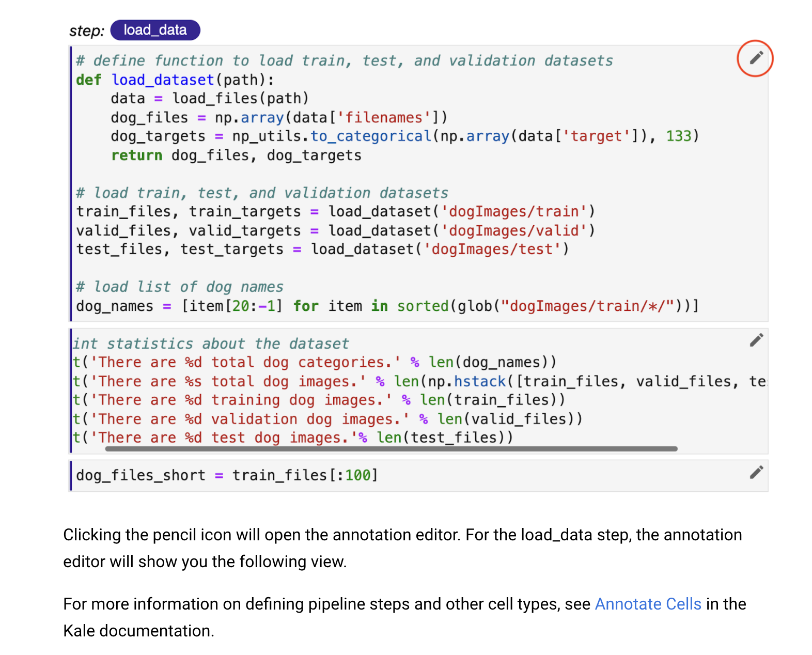Click the pencil icon on the load_dataset cell
812x655 pixels.
coord(755,58)
